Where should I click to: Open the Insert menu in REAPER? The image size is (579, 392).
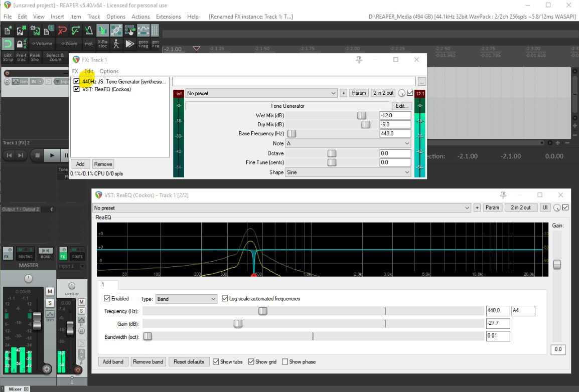tap(57, 17)
